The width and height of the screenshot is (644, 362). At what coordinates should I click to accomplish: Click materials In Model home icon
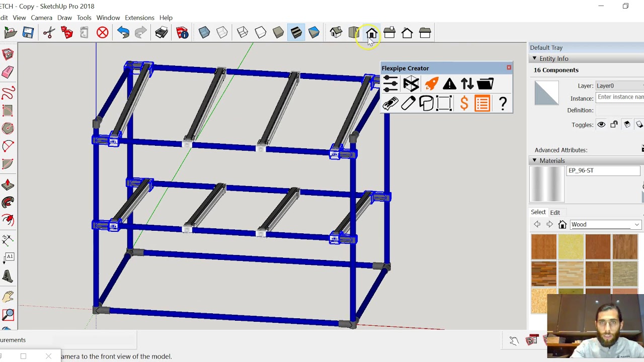[x=562, y=225]
